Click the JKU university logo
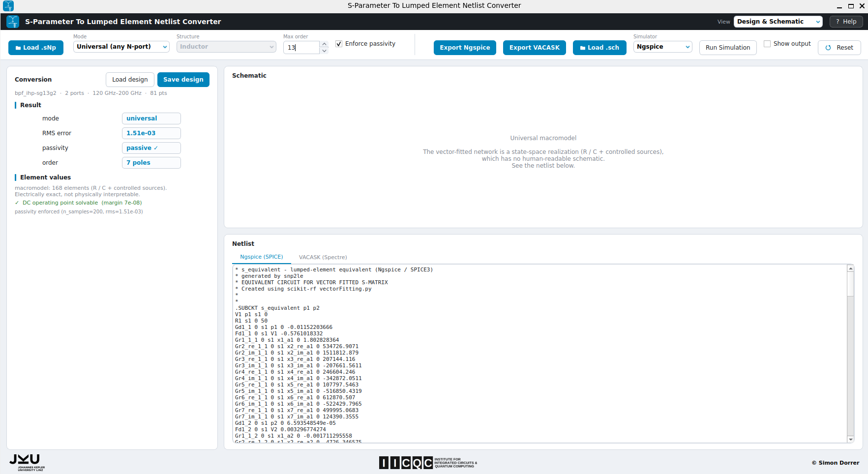 coord(27,462)
